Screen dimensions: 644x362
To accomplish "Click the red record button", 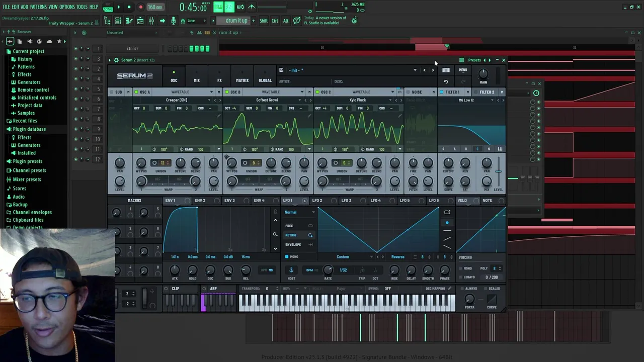I will coord(140,7).
